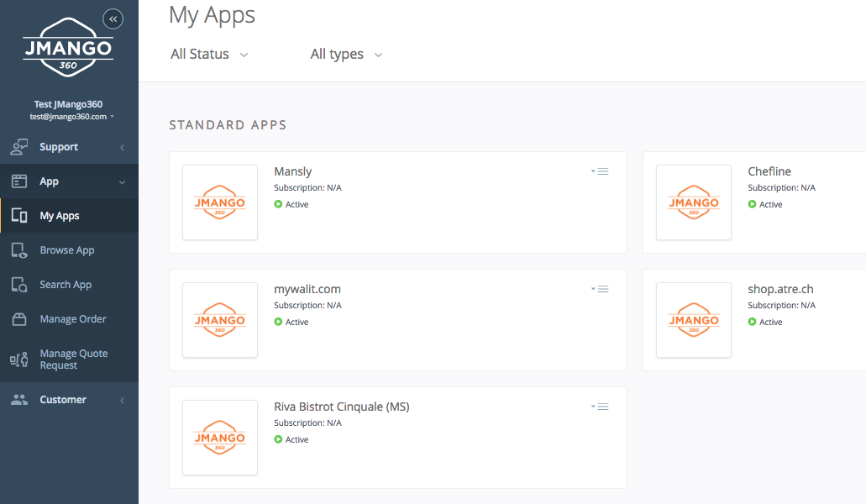The height and width of the screenshot is (504, 866).
Task: Open Search App menu item
Action: [x=69, y=285]
